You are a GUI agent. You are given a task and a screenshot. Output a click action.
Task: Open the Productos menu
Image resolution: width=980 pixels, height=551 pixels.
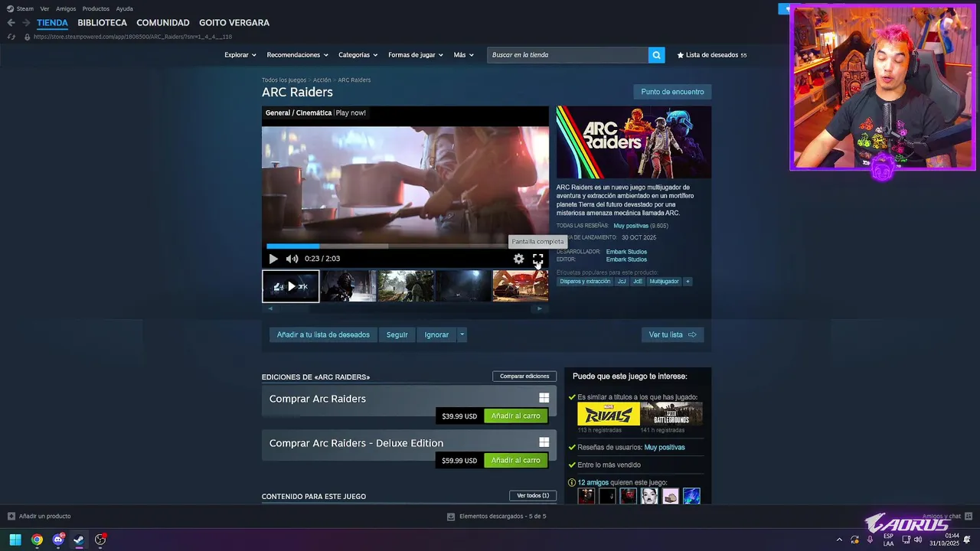[x=96, y=9]
